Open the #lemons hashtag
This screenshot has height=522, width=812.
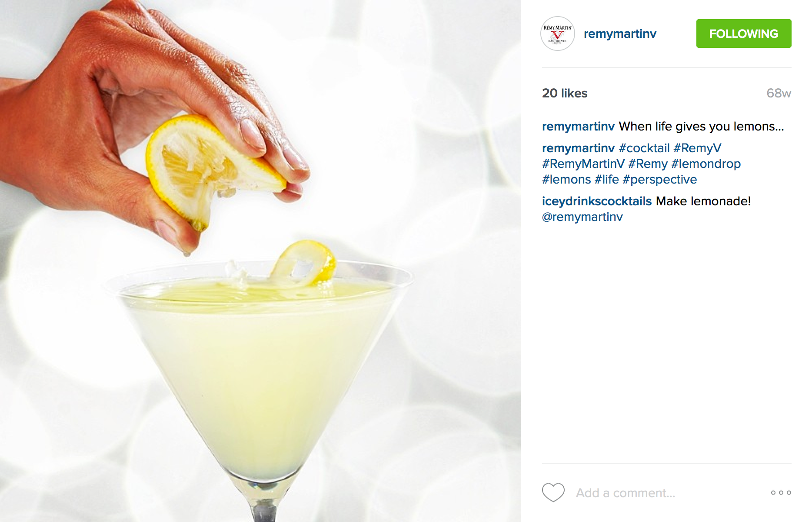[566, 180]
